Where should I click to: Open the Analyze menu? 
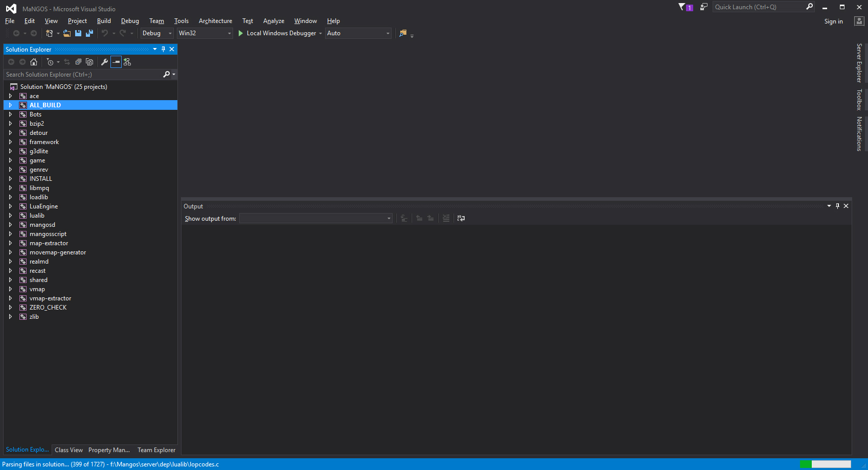coord(273,21)
